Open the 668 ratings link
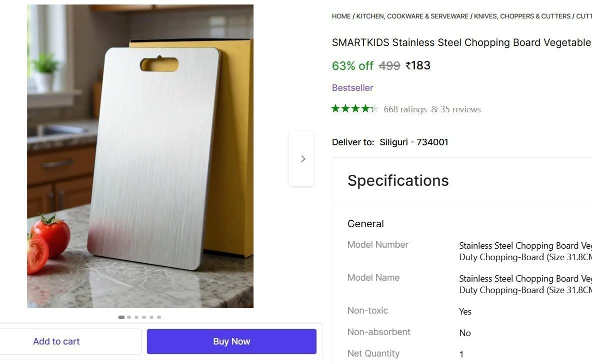This screenshot has height=364, width=592. click(x=405, y=109)
